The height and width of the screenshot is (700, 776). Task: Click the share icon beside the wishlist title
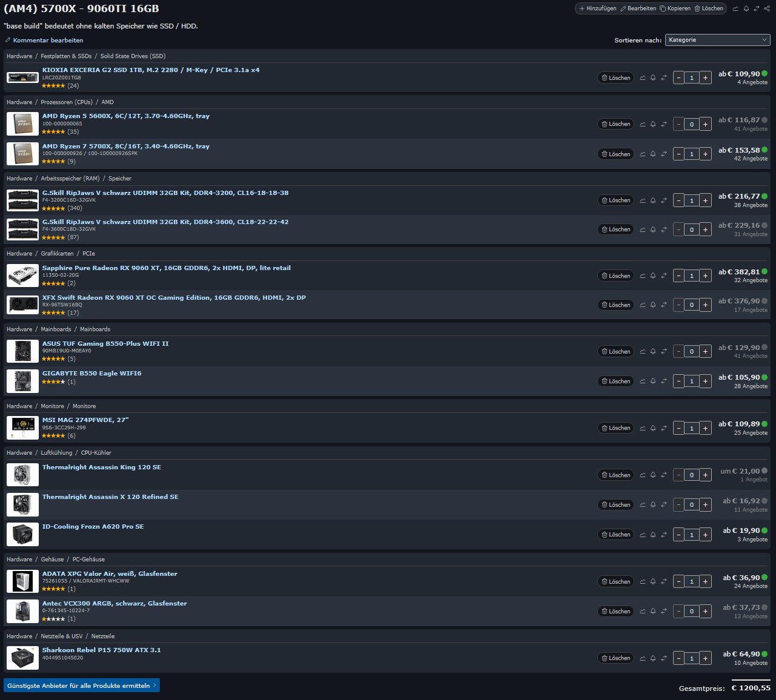tap(767, 8)
